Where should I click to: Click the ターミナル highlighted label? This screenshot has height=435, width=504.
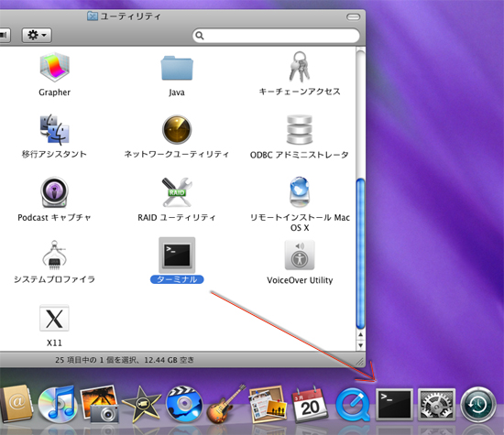click(x=177, y=279)
